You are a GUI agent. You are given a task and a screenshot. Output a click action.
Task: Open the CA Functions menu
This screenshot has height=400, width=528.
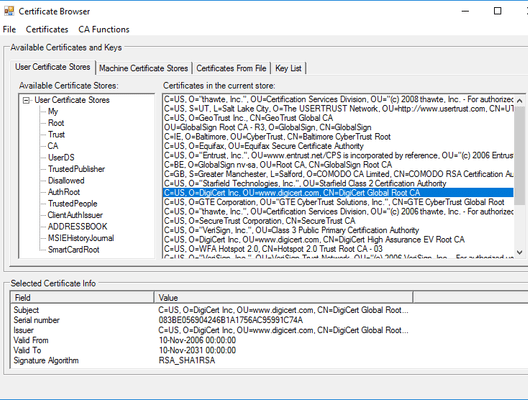pyautogui.click(x=104, y=30)
